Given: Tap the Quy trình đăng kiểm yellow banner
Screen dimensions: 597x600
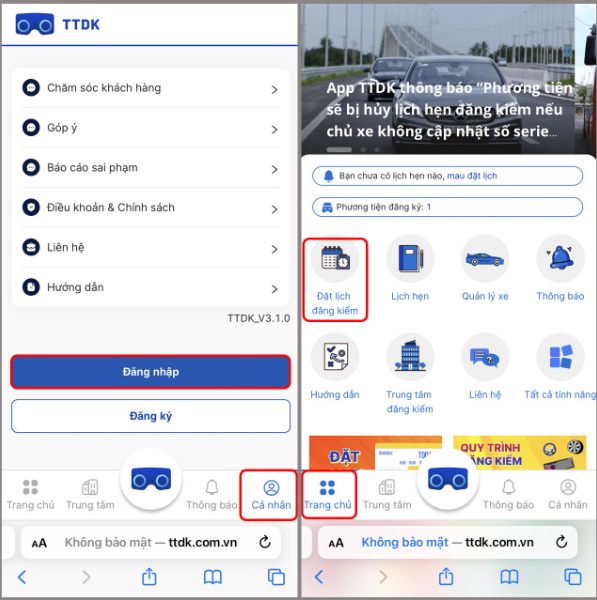Looking at the screenshot, I should (x=520, y=453).
